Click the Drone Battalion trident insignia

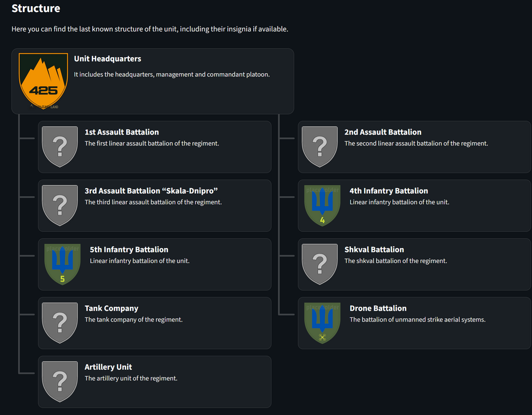point(322,323)
